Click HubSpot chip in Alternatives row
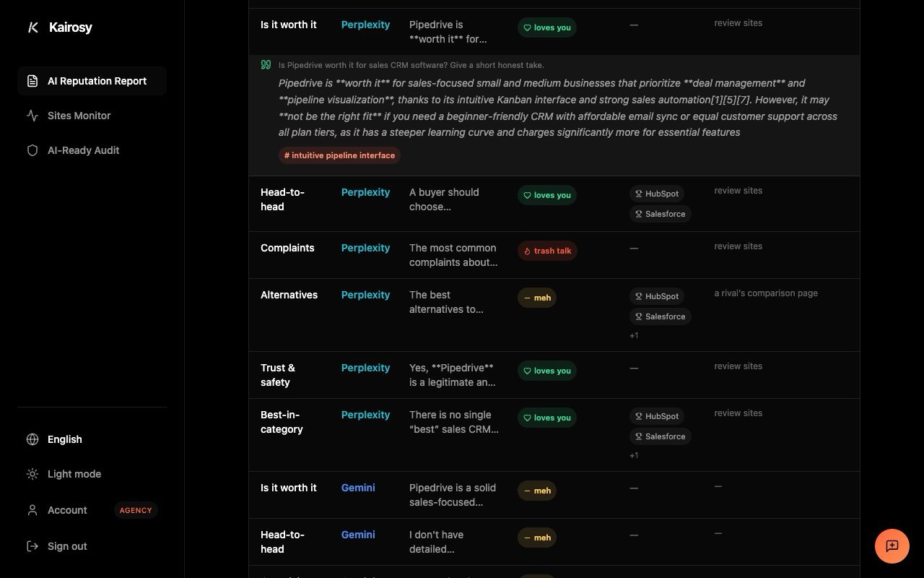 pyautogui.click(x=657, y=296)
